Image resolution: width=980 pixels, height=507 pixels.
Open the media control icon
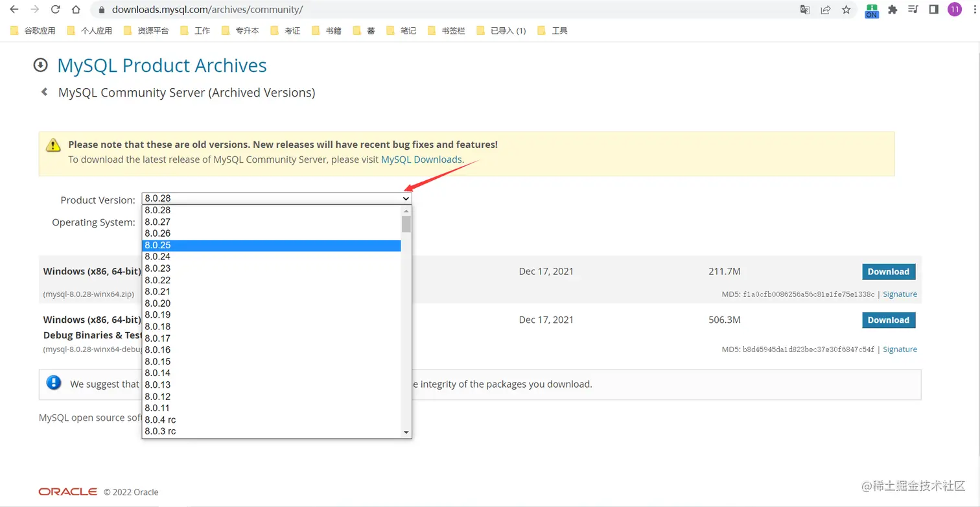click(913, 10)
